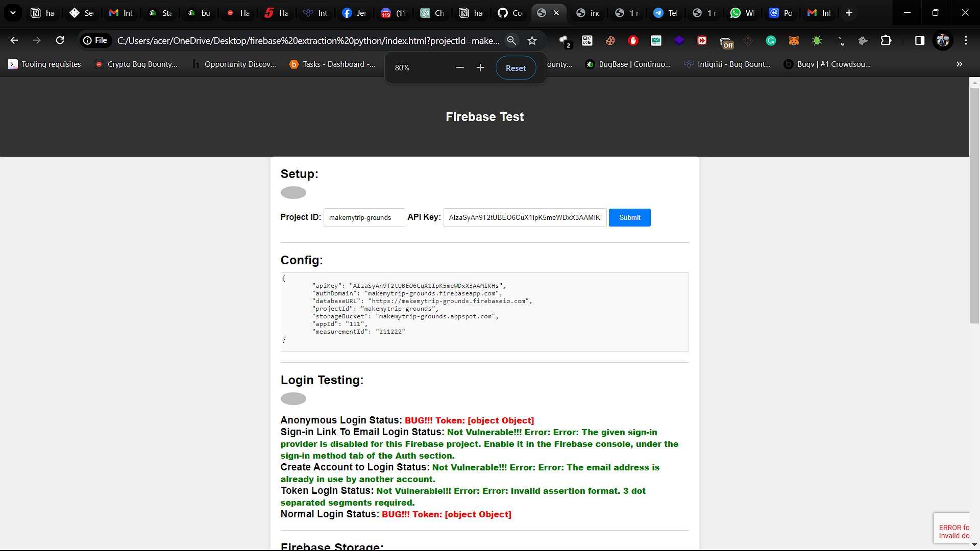Viewport: 980px width, 551px height.
Task: Open the Grammarly extension icon
Action: [771, 41]
